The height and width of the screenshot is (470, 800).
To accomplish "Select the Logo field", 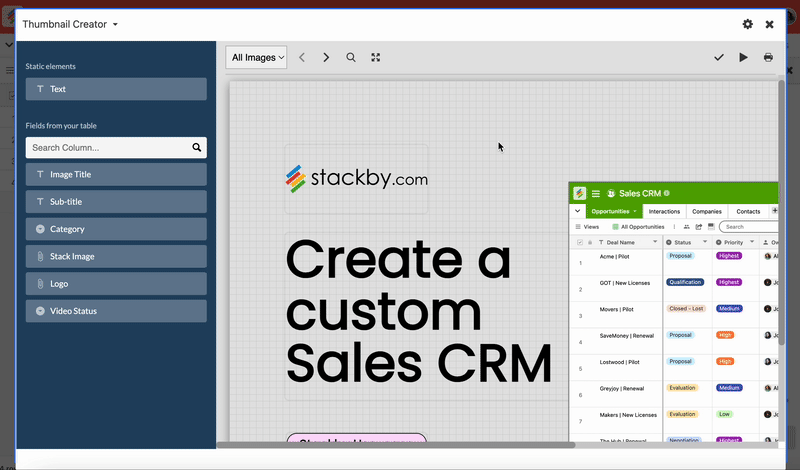I will pos(116,284).
